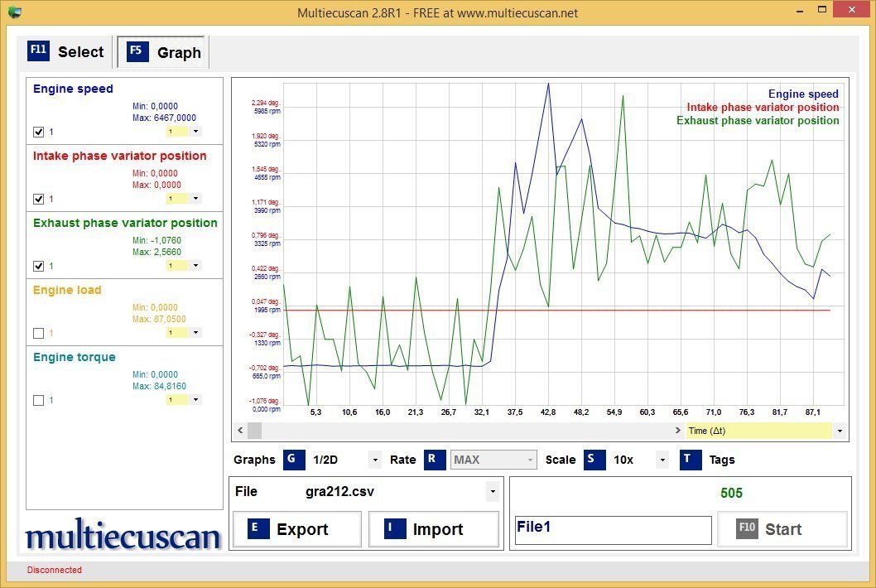The width and height of the screenshot is (876, 588).
Task: Open the Scale 10x dropdown
Action: (662, 460)
